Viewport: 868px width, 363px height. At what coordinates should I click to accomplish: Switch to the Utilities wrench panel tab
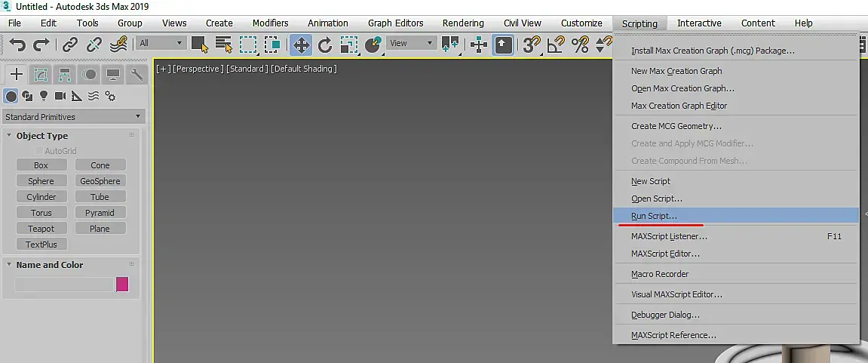coord(136,74)
